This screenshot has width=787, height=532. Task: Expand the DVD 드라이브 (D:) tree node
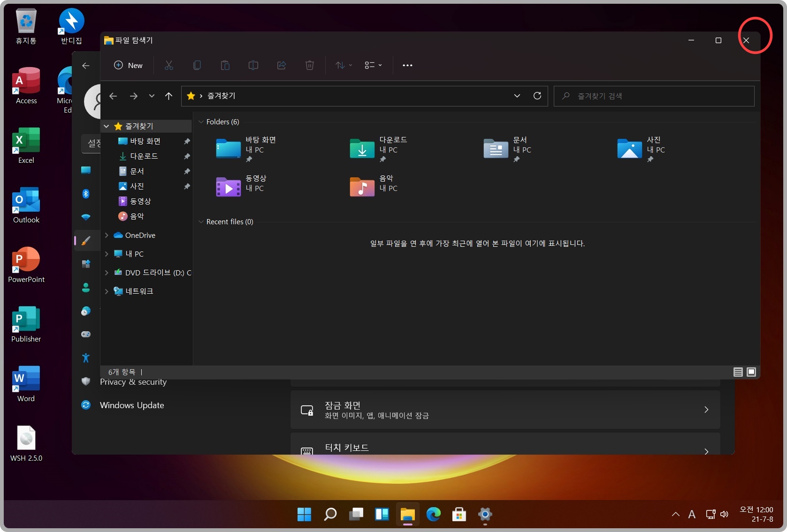coord(107,273)
